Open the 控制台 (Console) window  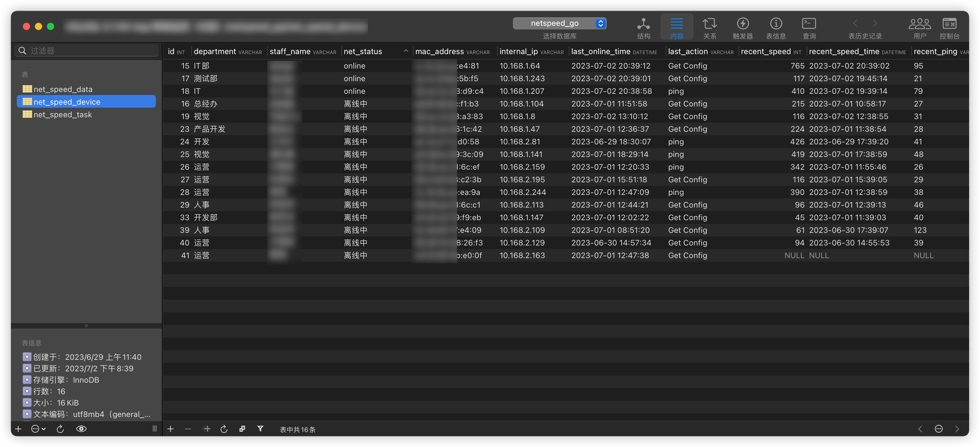pyautogui.click(x=949, y=28)
